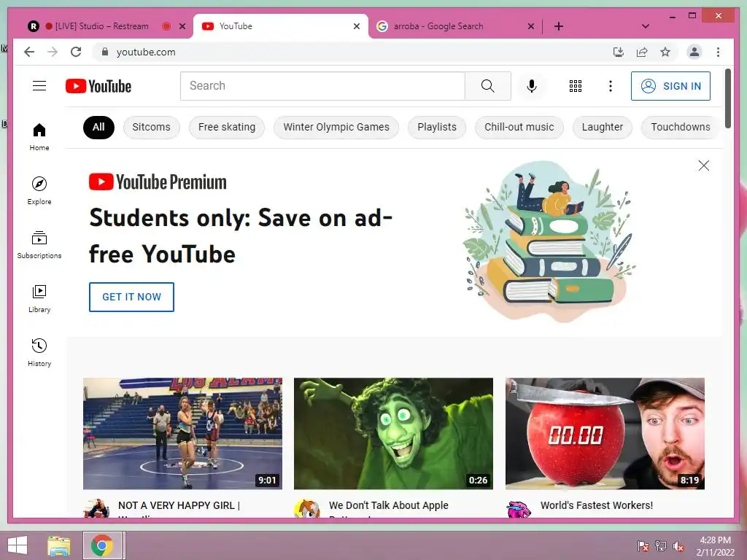Click the YouTube logo
Viewport: 747px width, 560px height.
98,86
